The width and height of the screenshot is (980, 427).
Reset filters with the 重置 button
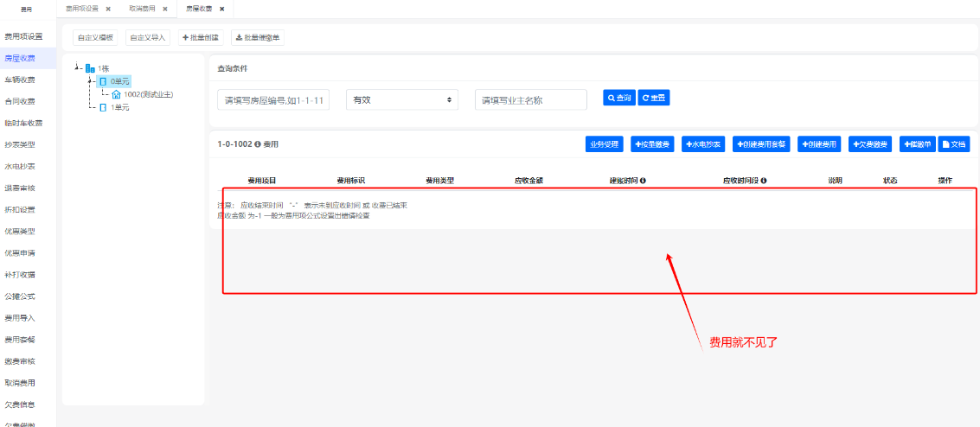pos(654,99)
